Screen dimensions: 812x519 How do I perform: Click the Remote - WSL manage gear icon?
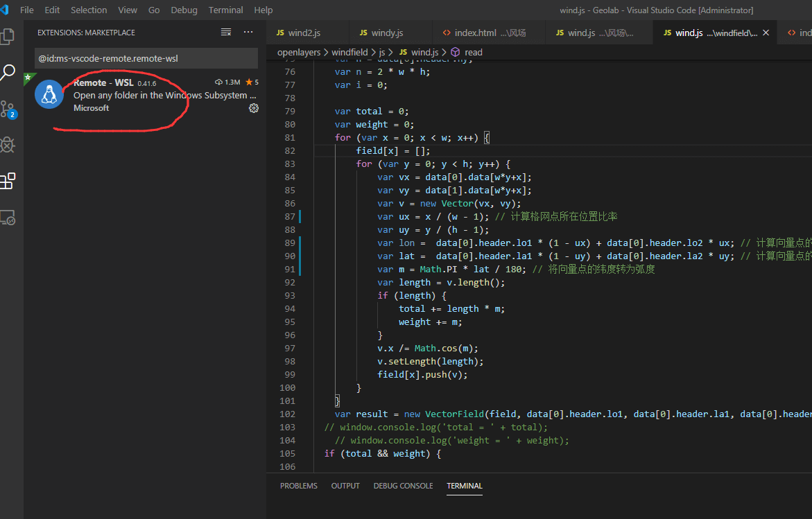pos(253,108)
